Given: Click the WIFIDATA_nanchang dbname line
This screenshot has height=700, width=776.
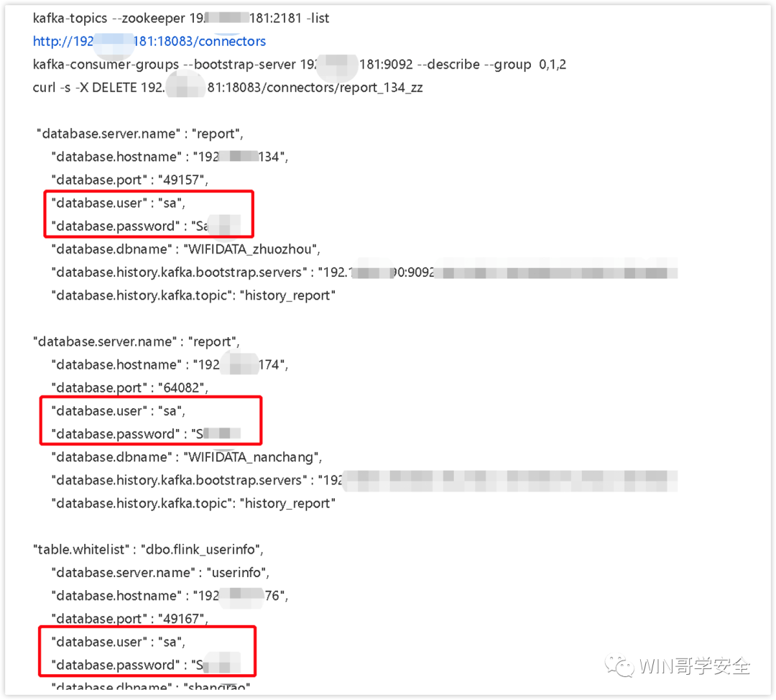Looking at the screenshot, I should point(187,457).
